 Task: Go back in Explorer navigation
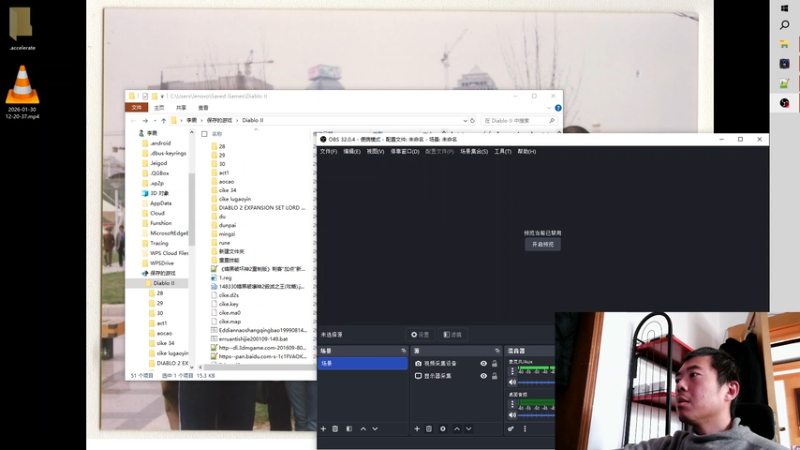tap(133, 120)
